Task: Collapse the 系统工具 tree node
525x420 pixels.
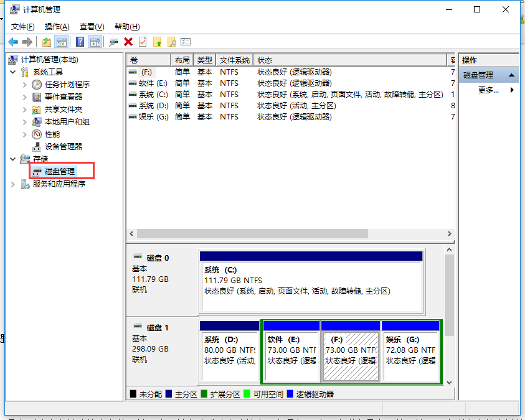Action: (14, 72)
